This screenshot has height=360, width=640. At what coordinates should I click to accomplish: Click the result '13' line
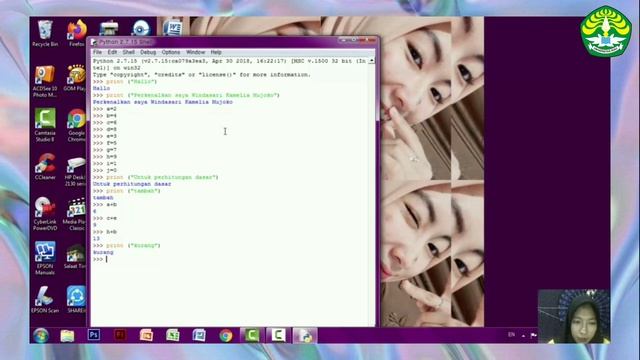point(96,238)
